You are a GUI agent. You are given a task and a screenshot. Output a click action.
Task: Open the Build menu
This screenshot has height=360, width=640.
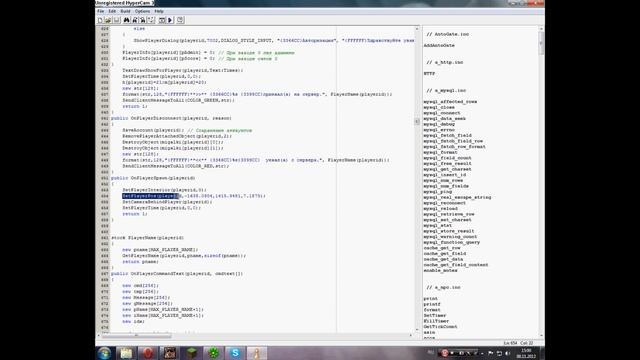click(x=125, y=11)
